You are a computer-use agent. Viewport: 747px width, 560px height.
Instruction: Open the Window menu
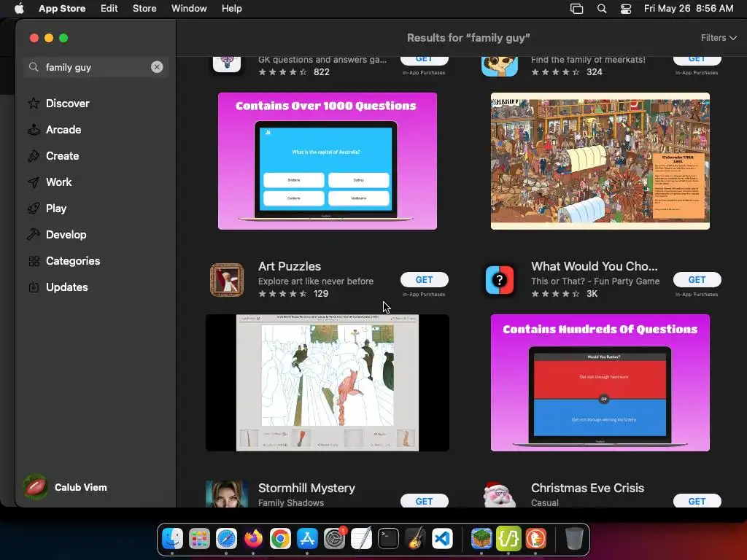(189, 9)
